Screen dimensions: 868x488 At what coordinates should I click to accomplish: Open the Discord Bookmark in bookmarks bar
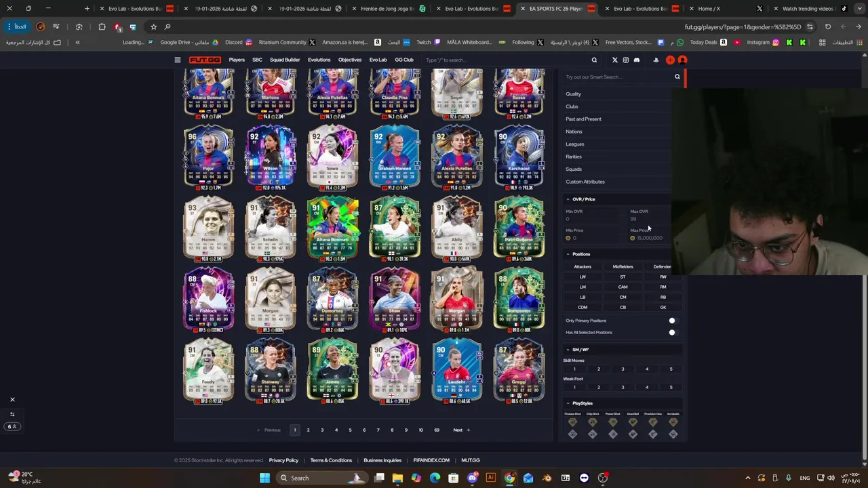(239, 42)
